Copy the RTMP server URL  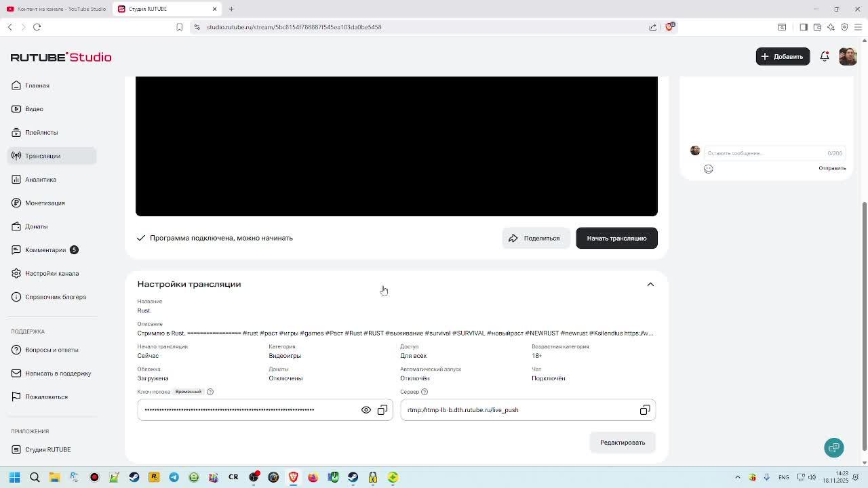645,410
